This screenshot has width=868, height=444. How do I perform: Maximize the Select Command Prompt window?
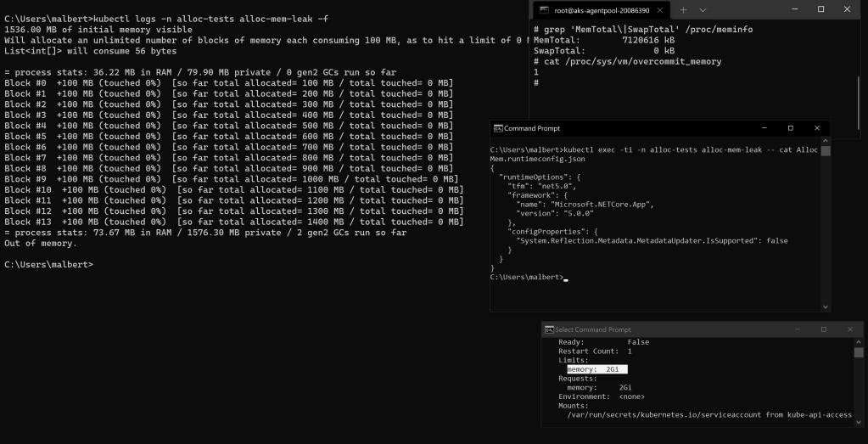point(823,329)
